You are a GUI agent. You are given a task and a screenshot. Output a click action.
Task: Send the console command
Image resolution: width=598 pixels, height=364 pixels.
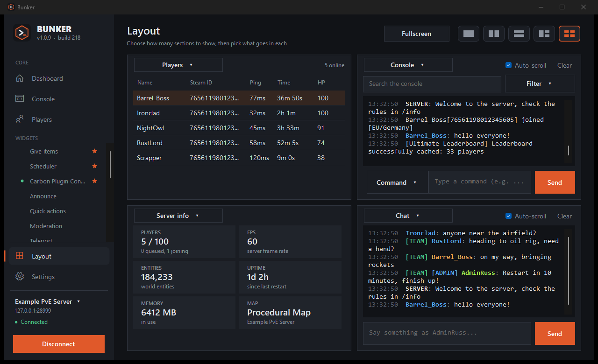click(555, 182)
